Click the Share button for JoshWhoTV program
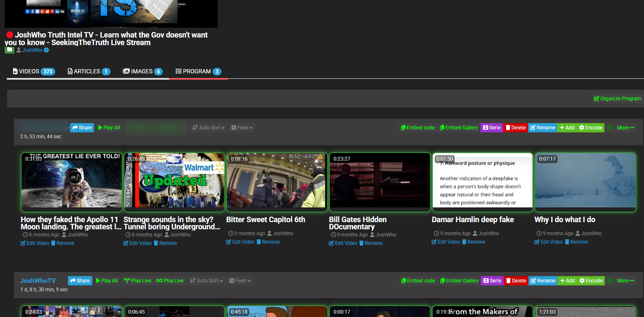The height and width of the screenshot is (317, 644). (x=80, y=281)
